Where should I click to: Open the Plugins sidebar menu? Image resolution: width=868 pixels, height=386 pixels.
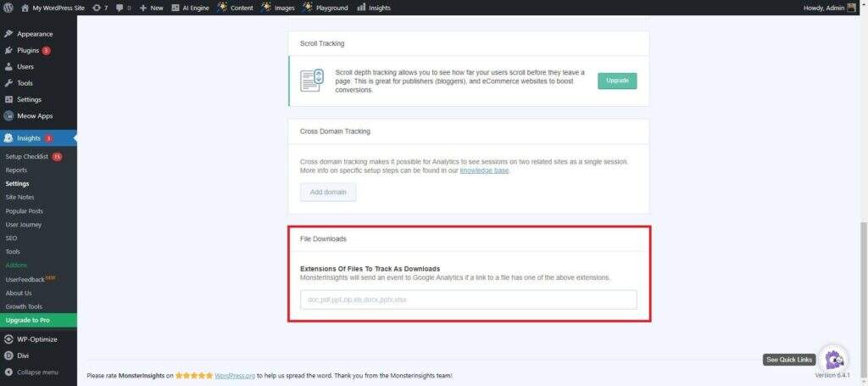pos(28,50)
